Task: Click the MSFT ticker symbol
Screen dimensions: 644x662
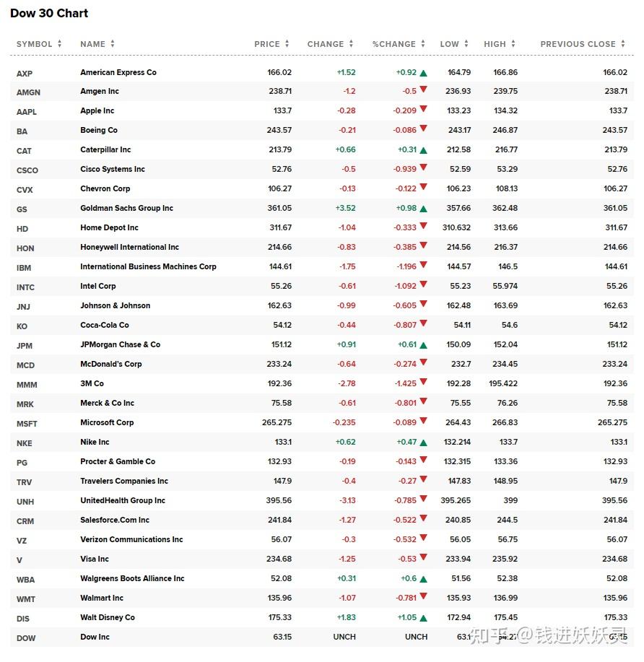Action: coord(27,424)
